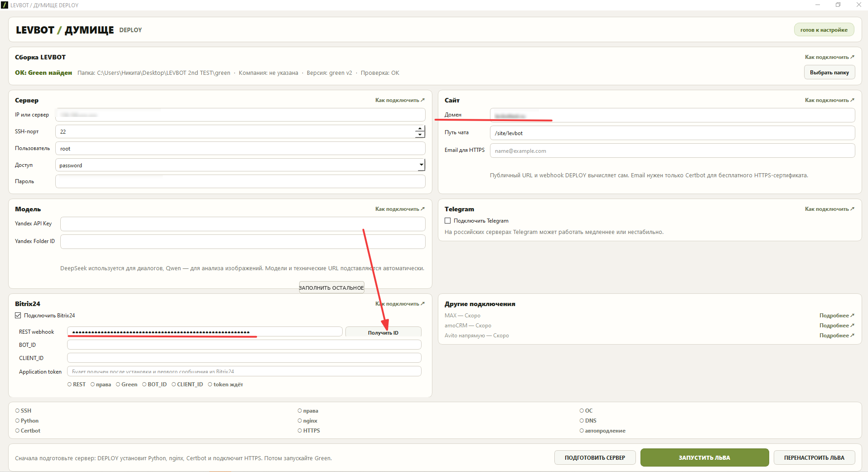Screen dimensions: 868x472
Task: Click the OK: Green найден status text
Action: pos(44,73)
